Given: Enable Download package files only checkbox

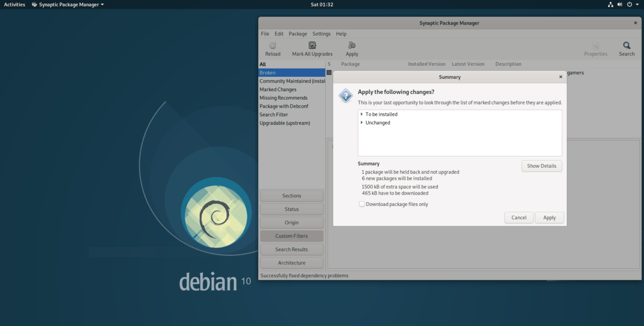Looking at the screenshot, I should point(362,204).
